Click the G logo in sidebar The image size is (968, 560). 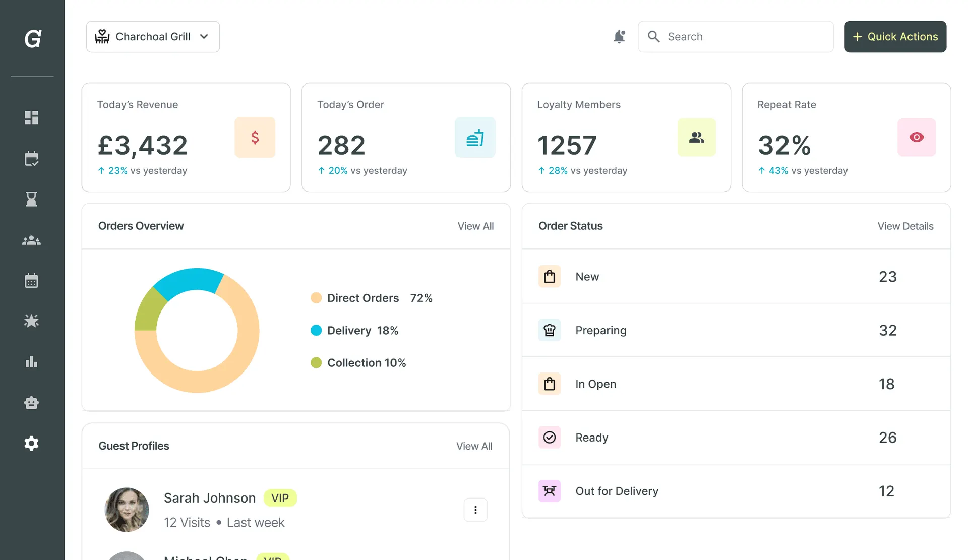point(33,39)
